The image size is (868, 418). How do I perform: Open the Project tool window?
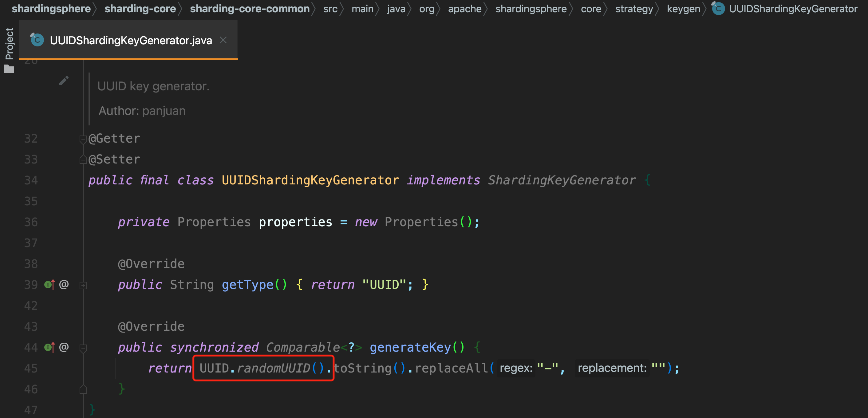coord(10,44)
